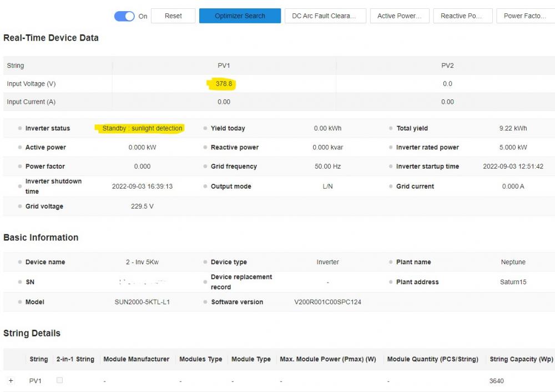The height and width of the screenshot is (392, 555).
Task: Click the Active Power button
Action: [400, 16]
